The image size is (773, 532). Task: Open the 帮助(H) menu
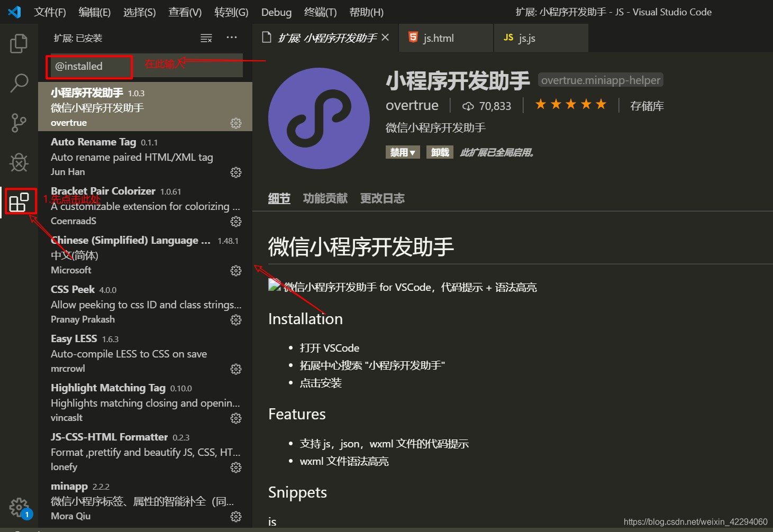(x=366, y=12)
